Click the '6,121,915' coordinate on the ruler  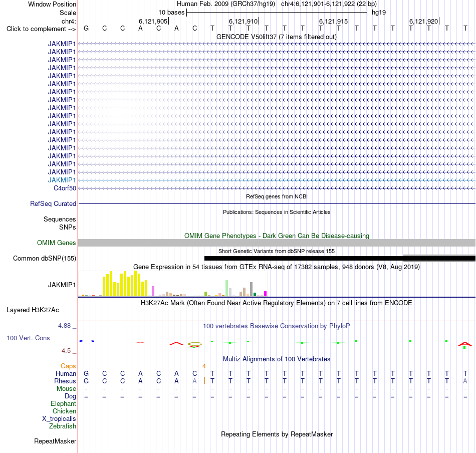tap(333, 21)
